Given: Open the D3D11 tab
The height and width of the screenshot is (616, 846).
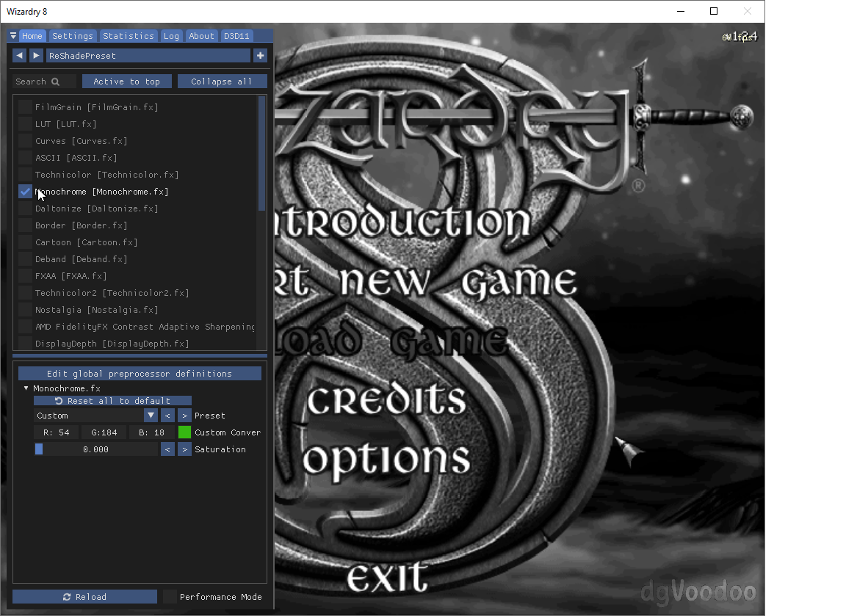Looking at the screenshot, I should [236, 35].
